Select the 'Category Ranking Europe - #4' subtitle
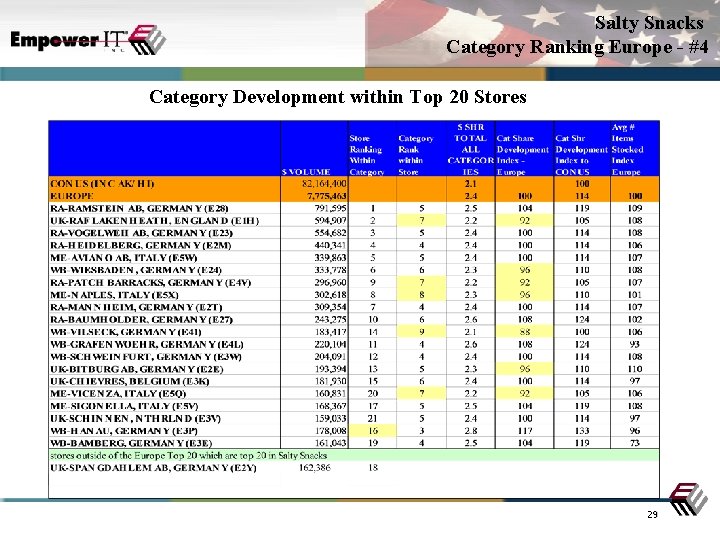The height and width of the screenshot is (540, 720). (x=577, y=47)
